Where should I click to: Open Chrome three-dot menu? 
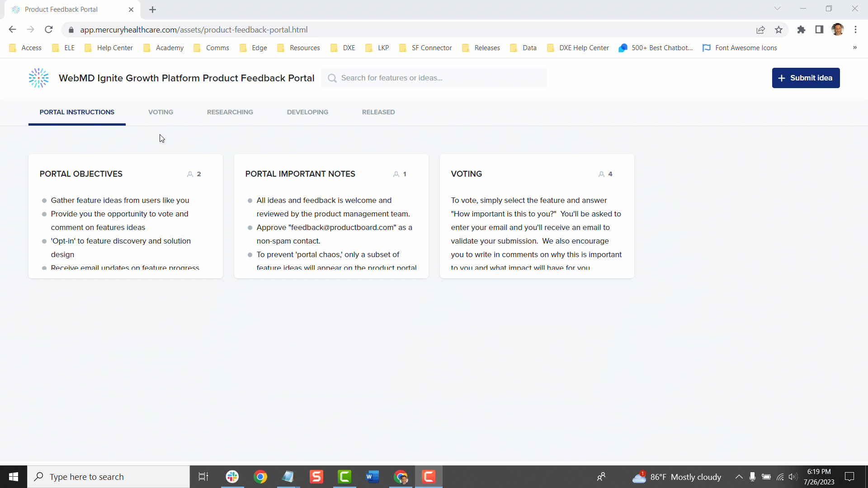pyautogui.click(x=855, y=30)
